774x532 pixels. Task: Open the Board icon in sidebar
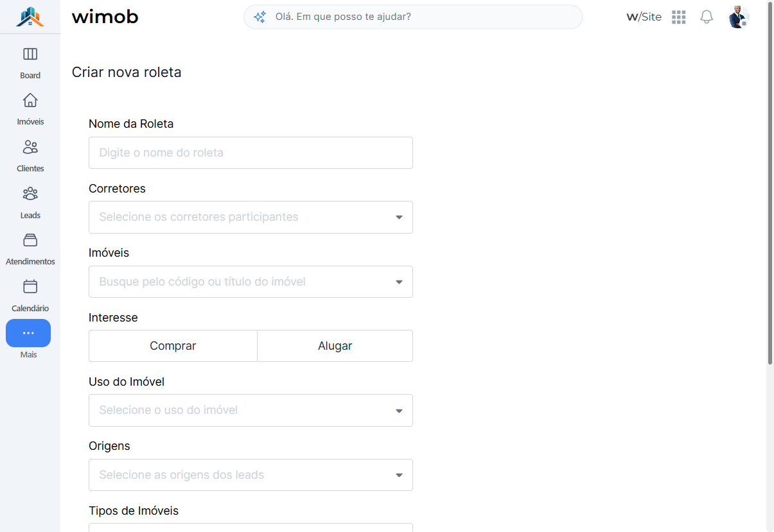tap(30, 54)
